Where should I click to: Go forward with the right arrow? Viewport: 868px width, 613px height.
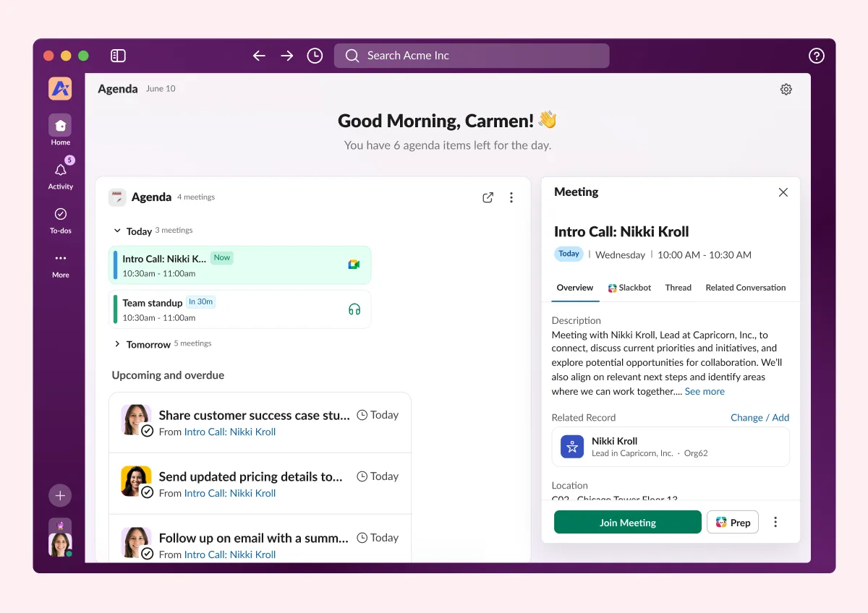[287, 56]
